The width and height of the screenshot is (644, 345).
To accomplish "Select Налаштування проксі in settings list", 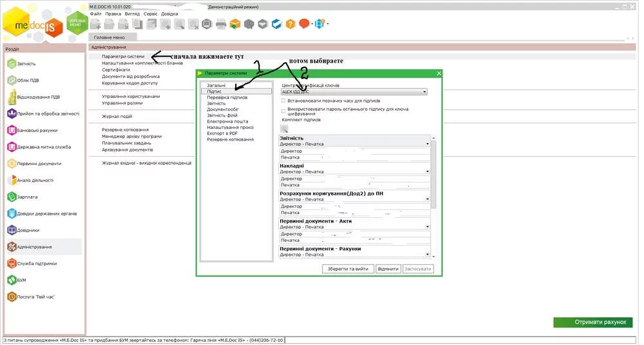I will tap(230, 128).
